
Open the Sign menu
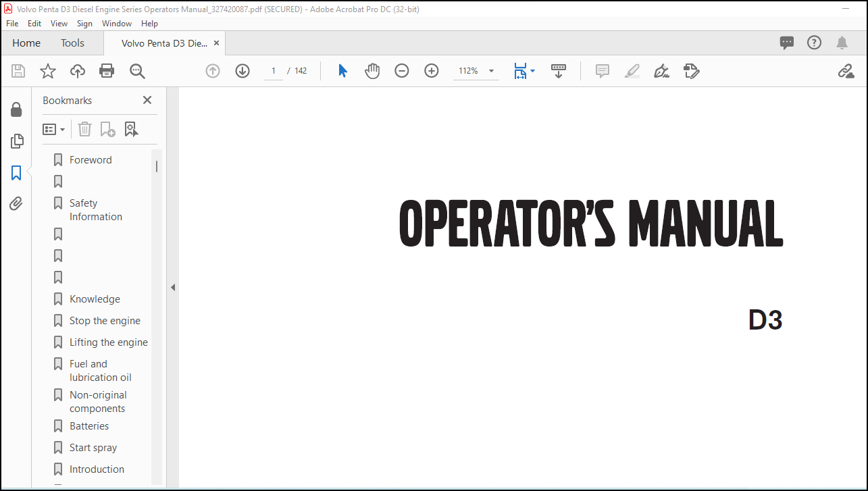coord(84,23)
